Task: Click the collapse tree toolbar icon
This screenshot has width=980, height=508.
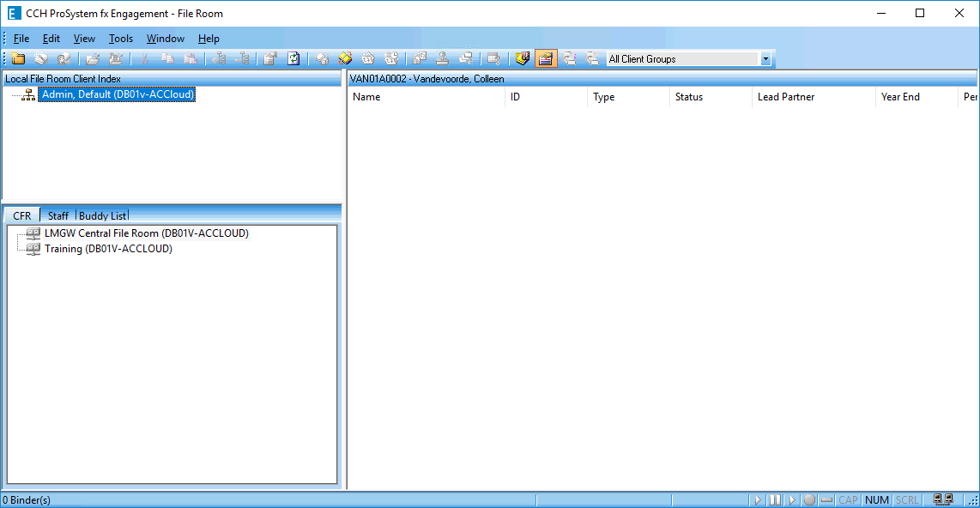Action: (243, 58)
